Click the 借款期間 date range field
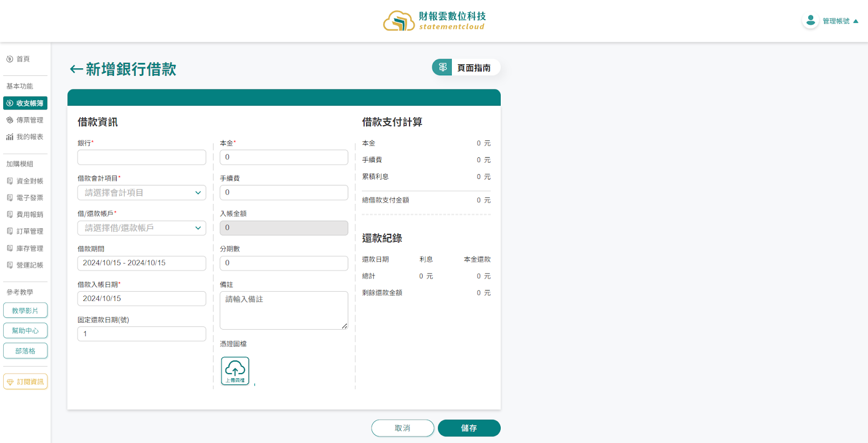This screenshot has width=868, height=443. point(142,263)
